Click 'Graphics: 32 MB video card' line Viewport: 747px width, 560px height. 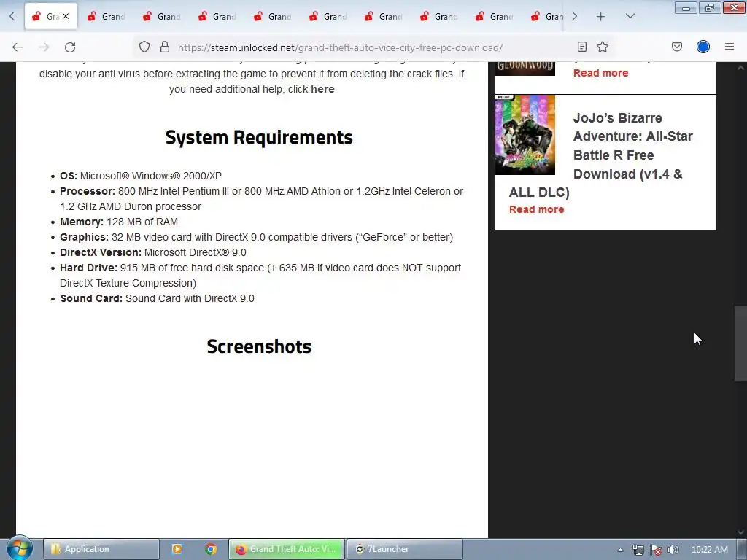[256, 237]
